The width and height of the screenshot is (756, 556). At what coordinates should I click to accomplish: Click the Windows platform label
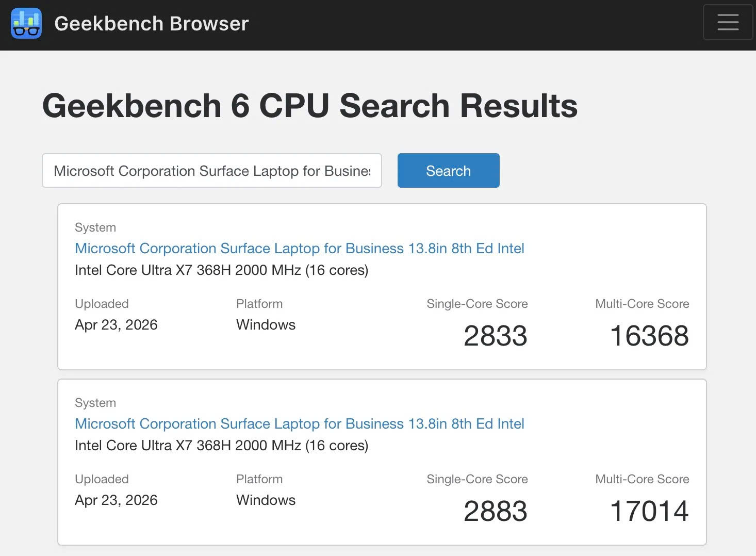pos(266,324)
